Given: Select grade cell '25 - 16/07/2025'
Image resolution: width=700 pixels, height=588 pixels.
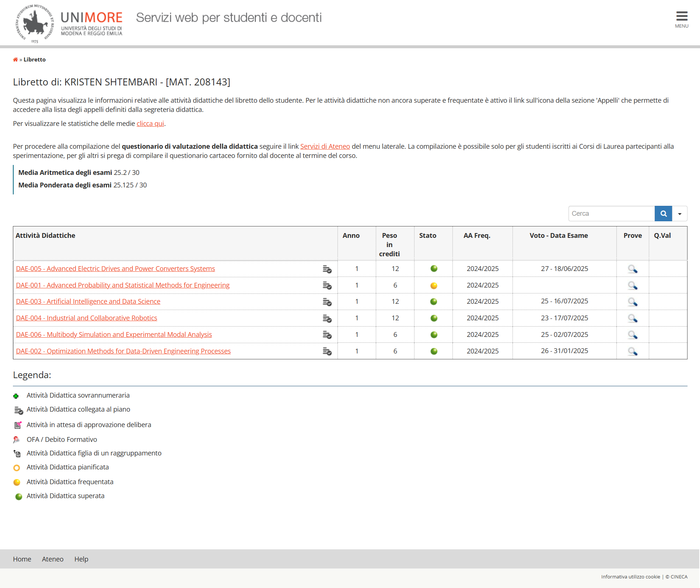Looking at the screenshot, I should pyautogui.click(x=564, y=301).
